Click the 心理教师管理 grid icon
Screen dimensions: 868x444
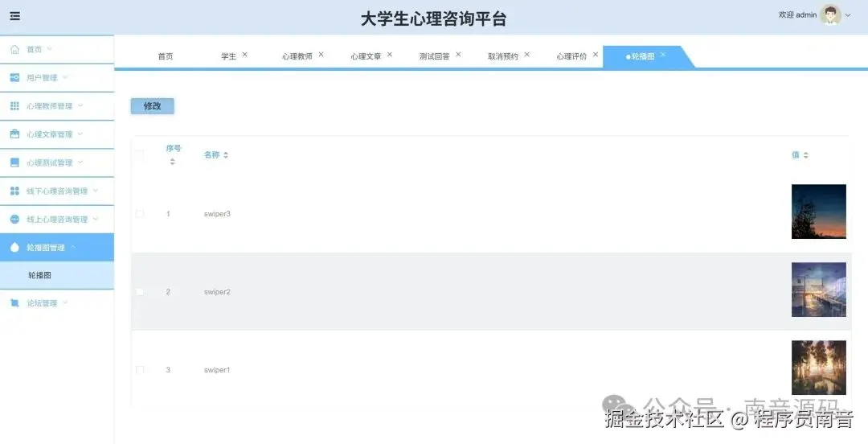click(x=15, y=106)
